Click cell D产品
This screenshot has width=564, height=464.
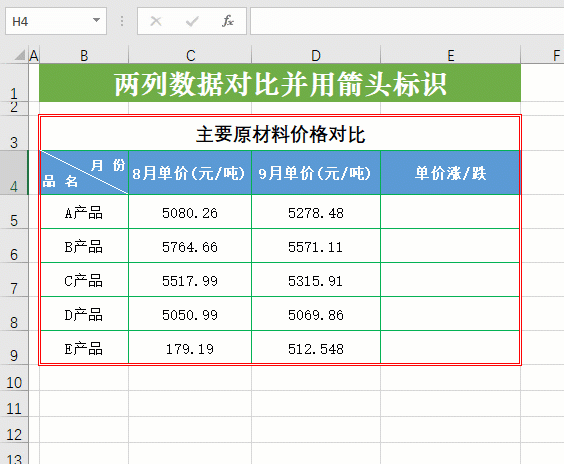click(x=84, y=314)
